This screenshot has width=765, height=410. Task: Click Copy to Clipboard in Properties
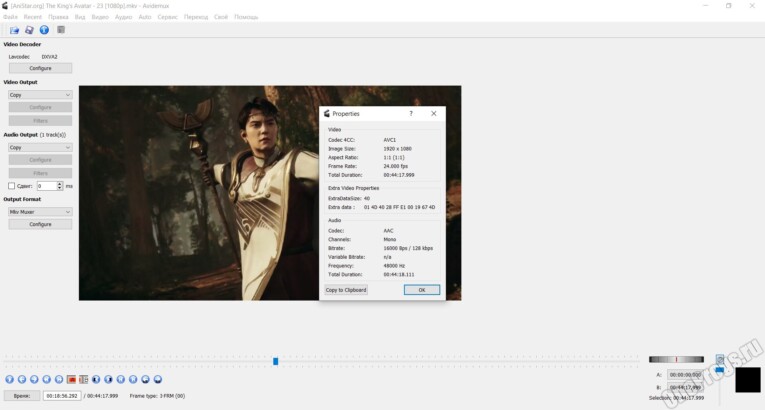click(x=346, y=290)
